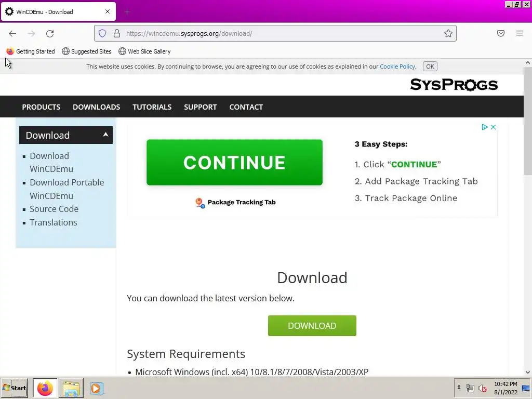Click the System Requirements heading

(186, 354)
